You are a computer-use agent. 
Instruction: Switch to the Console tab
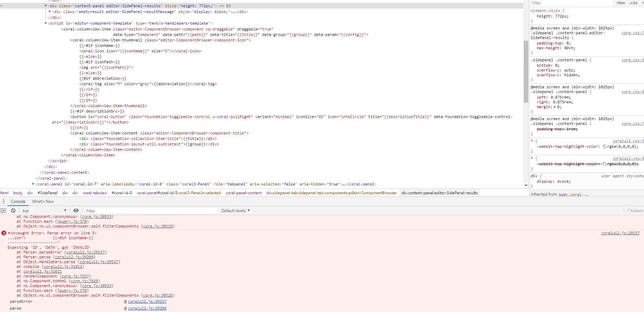click(18, 201)
